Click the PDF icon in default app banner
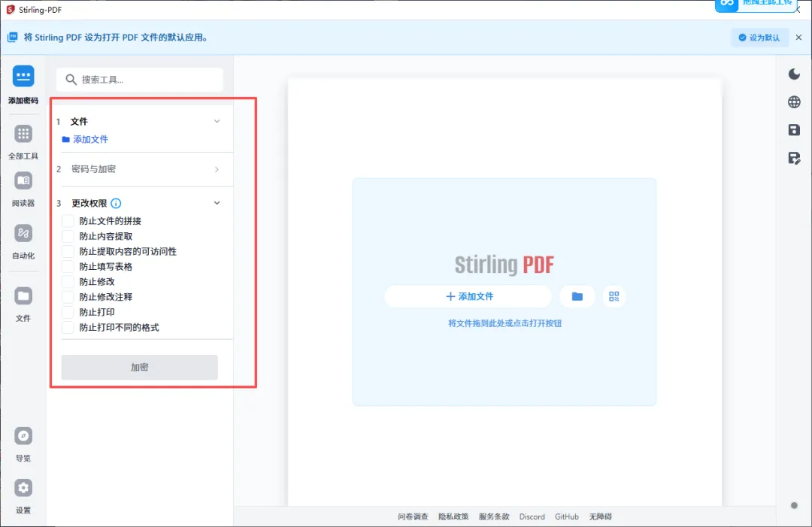Screen dimensions: 812x527 pyautogui.click(x=13, y=38)
